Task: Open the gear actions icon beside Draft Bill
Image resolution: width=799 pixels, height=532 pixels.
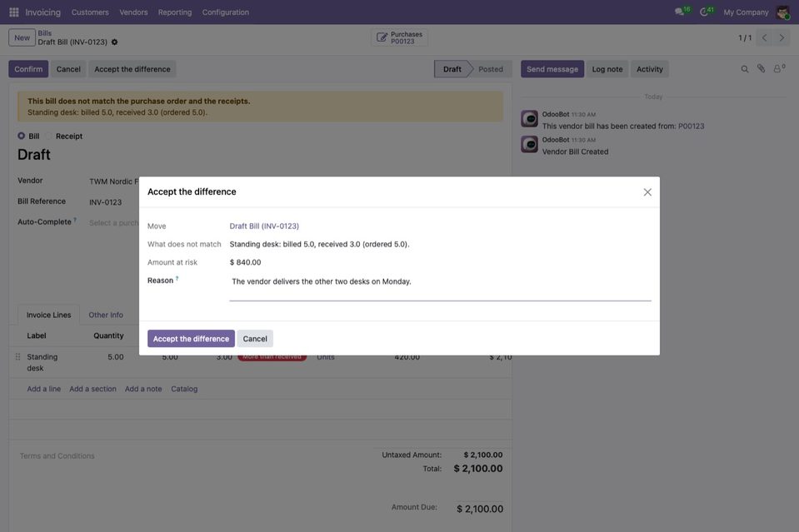Action: tap(115, 42)
